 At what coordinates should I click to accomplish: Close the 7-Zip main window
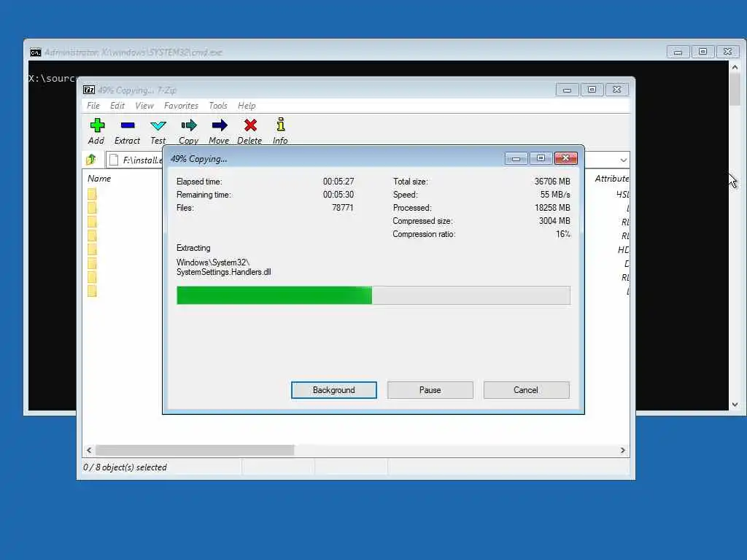[617, 90]
